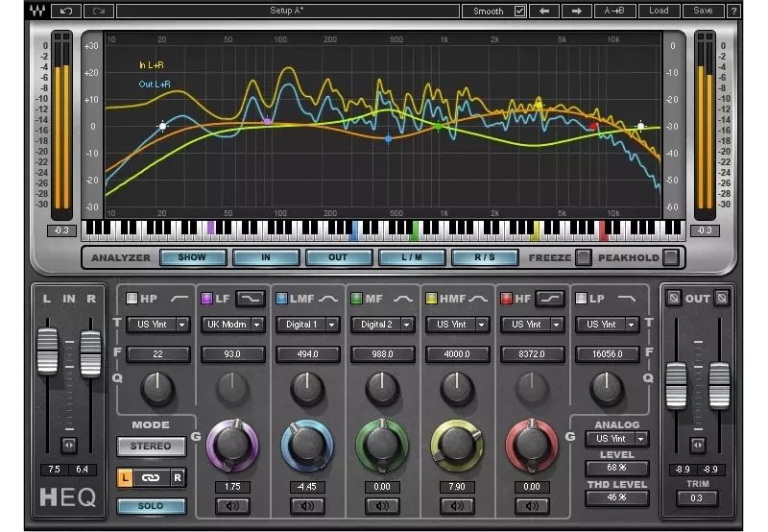Enable the PEAKHOLD checkbox
The image size is (768, 532).
tap(671, 257)
